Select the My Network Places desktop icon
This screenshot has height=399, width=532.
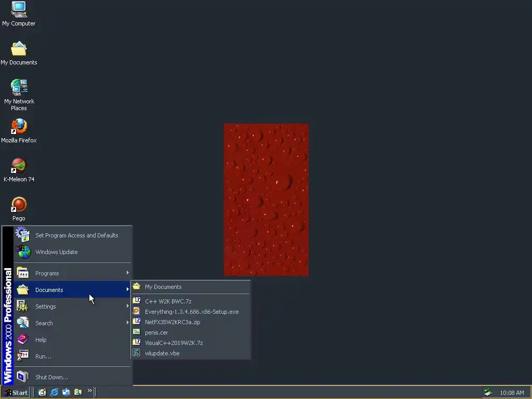click(x=19, y=95)
